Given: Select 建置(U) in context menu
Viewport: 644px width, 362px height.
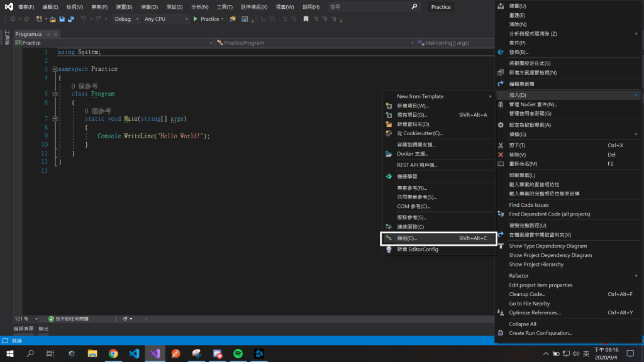Looking at the screenshot, I should (x=569, y=6).
